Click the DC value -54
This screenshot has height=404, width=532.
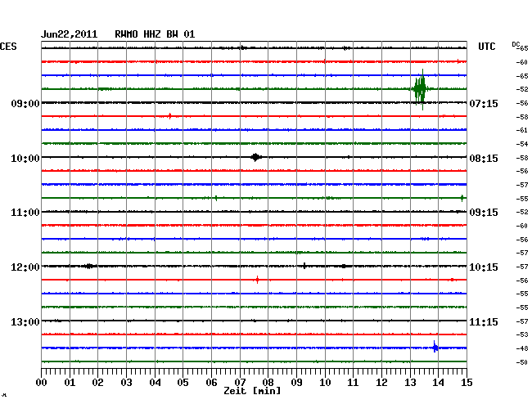click(x=522, y=144)
